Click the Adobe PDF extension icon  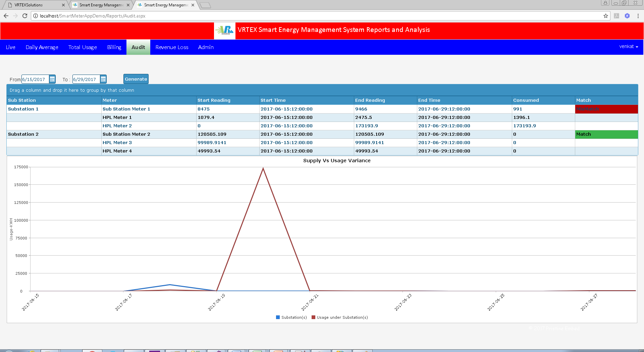click(x=616, y=16)
